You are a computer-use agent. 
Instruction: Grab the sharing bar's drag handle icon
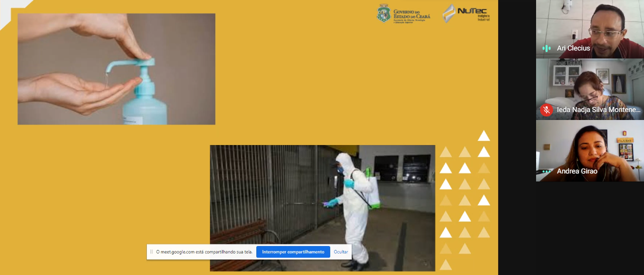click(151, 252)
